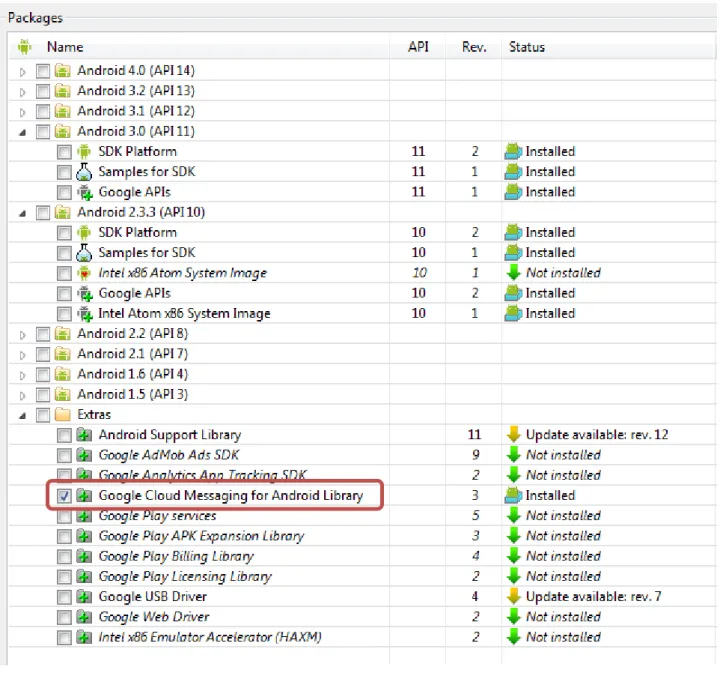Check the Google Play Billing Library box
Viewport: 720px width, 673px height.
click(64, 556)
